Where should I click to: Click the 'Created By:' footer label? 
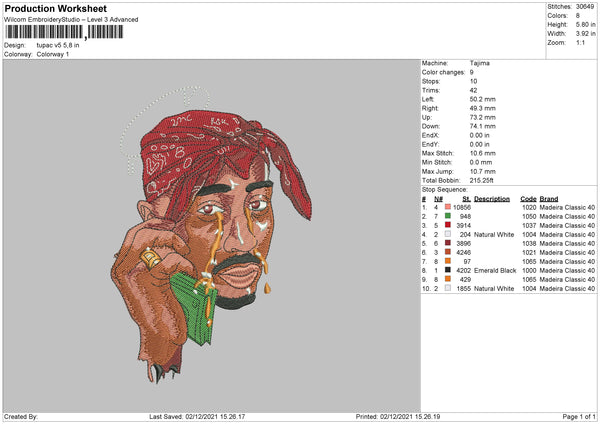coord(21,417)
